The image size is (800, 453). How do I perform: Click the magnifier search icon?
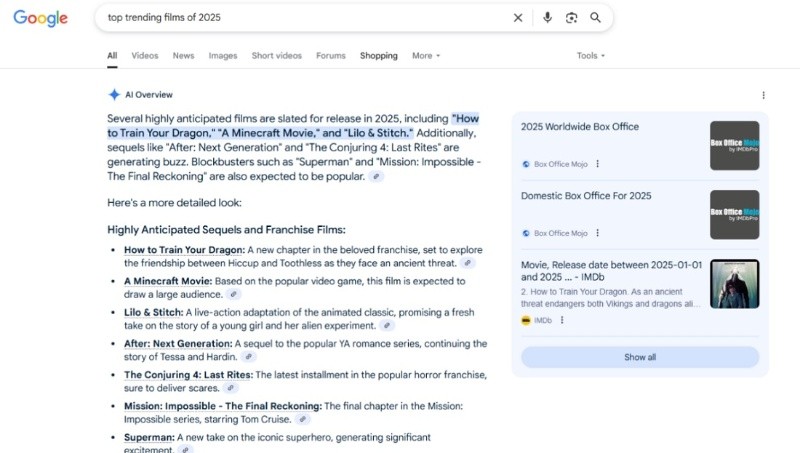tap(595, 17)
